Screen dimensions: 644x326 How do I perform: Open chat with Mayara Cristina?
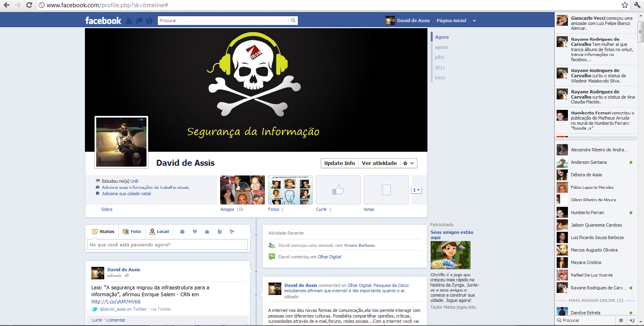tap(596, 262)
